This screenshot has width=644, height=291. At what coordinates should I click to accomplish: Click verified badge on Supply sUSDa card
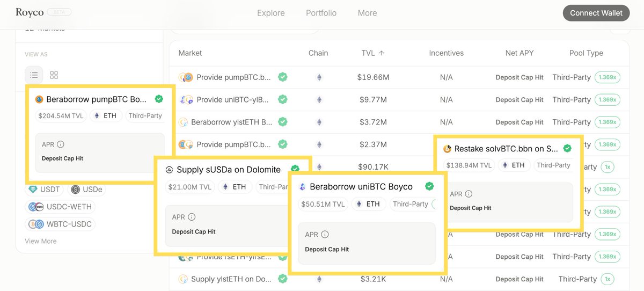[295, 169]
